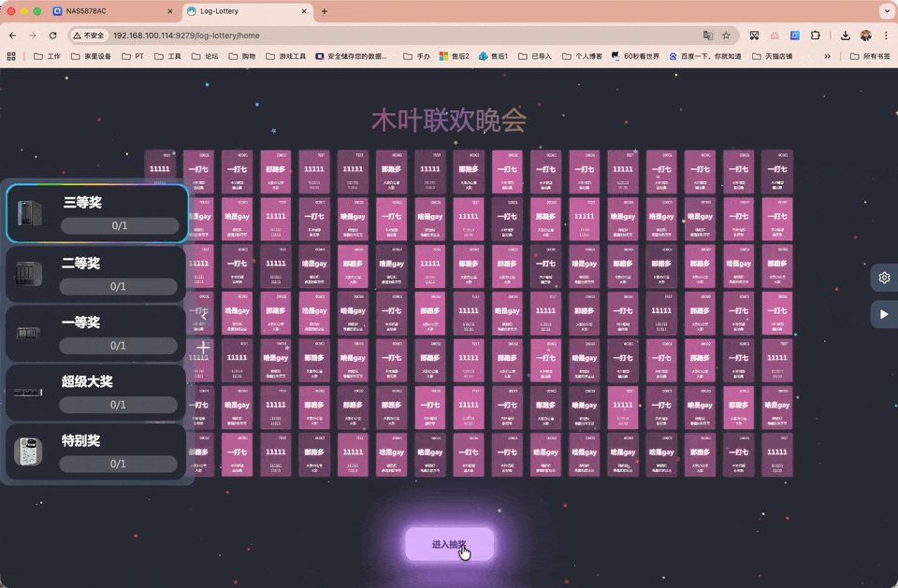
Task: Click the left navigation chevron over the card grid
Action: pos(204,316)
